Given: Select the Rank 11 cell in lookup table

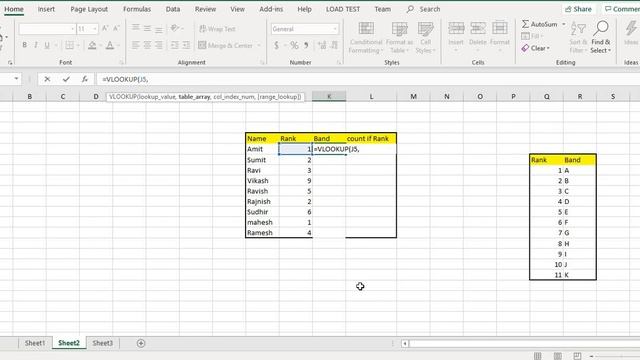Looking at the screenshot, I should pyautogui.click(x=547, y=275).
